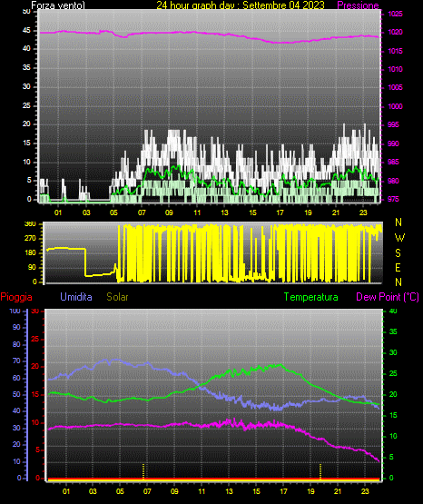Click hour 23 on bottom graph axis
Screen dimensions: 423x504
tap(365, 491)
